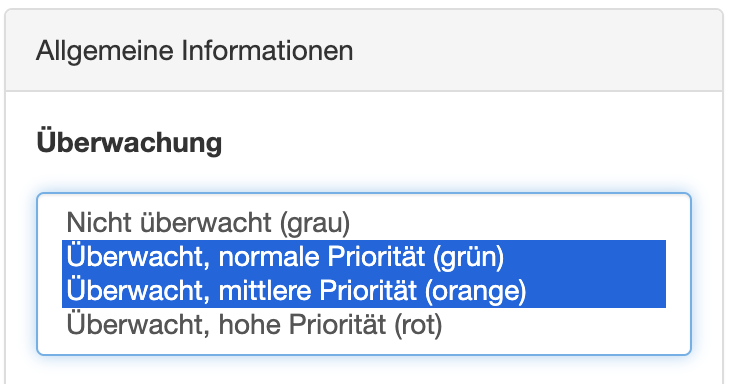The image size is (730, 384).
Task: Click the word 'grau' in first option
Action: pyautogui.click(x=315, y=224)
